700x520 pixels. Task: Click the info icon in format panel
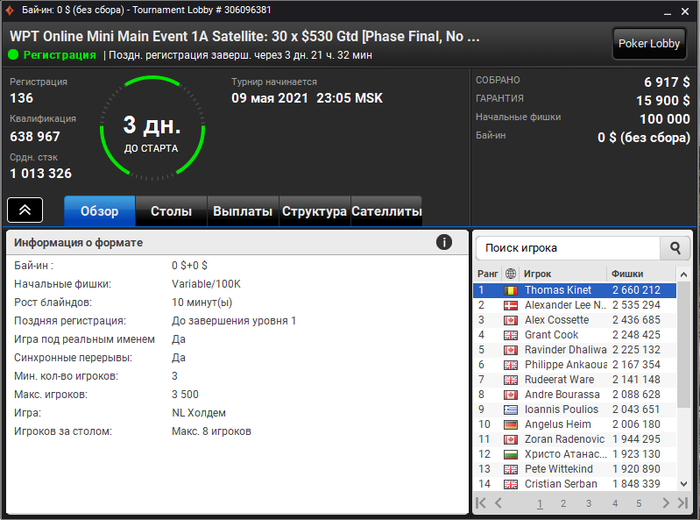[444, 242]
